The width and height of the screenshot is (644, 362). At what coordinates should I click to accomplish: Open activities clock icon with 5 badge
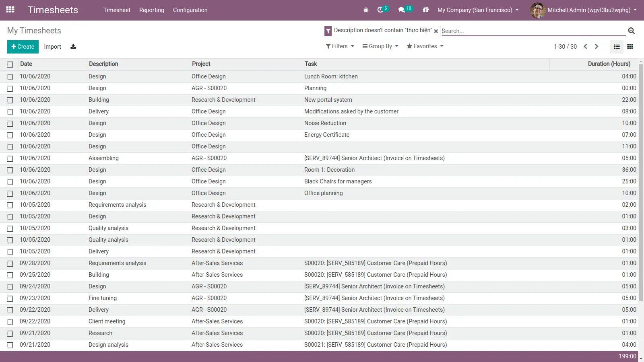click(x=382, y=10)
